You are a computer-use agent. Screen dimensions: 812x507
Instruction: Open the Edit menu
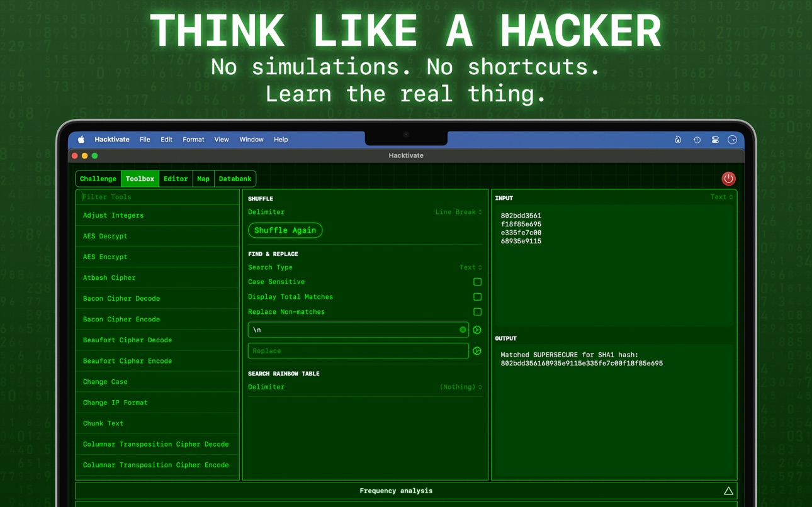coord(166,140)
